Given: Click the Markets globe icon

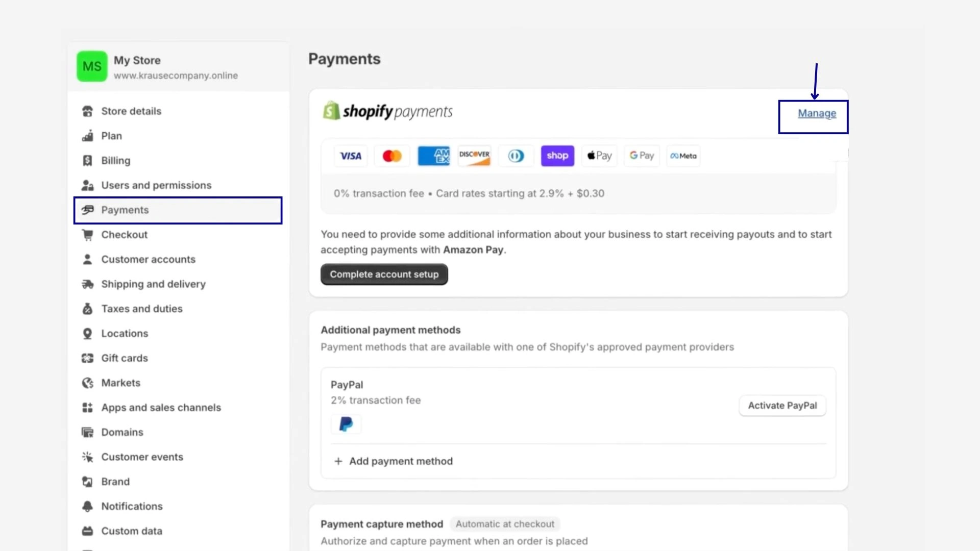Looking at the screenshot, I should (87, 383).
